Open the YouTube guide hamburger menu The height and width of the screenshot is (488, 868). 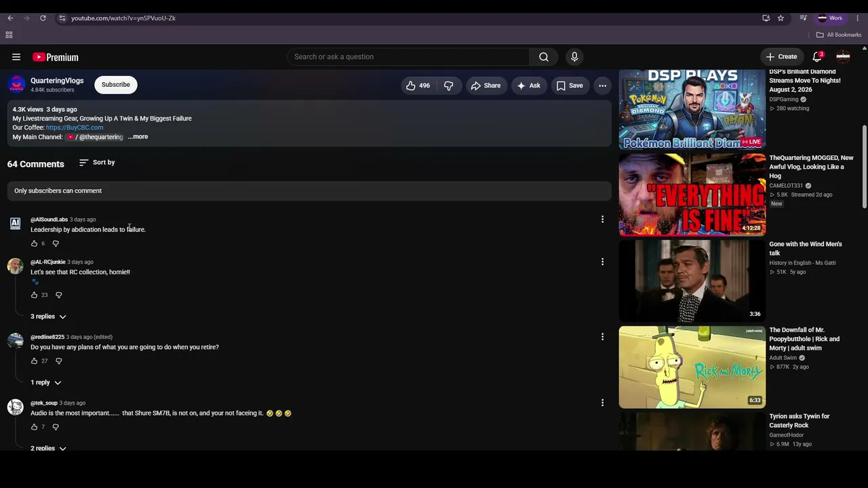coord(16,57)
